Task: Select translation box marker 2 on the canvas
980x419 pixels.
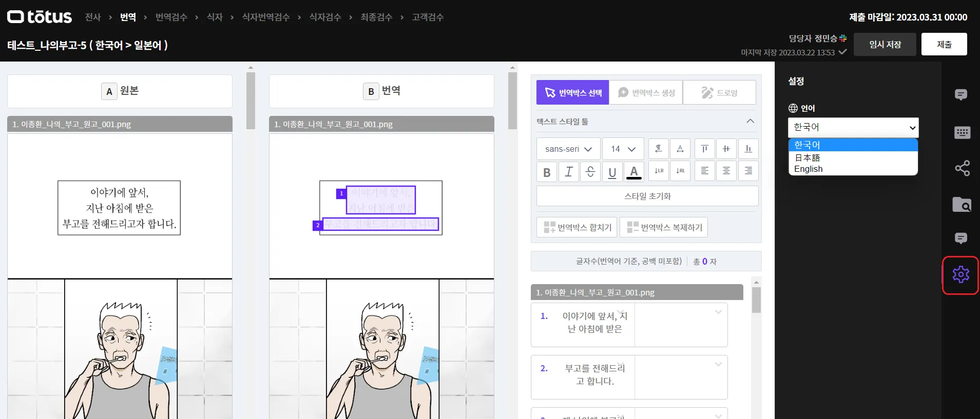Action: tap(318, 225)
